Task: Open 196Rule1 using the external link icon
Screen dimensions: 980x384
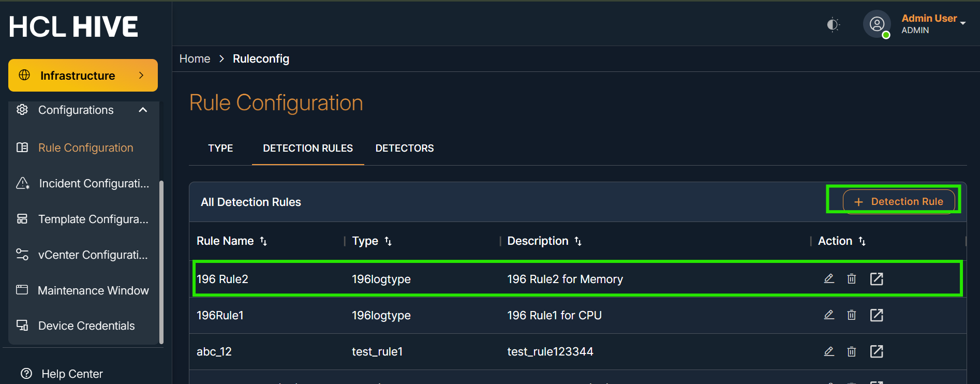Action: click(877, 315)
